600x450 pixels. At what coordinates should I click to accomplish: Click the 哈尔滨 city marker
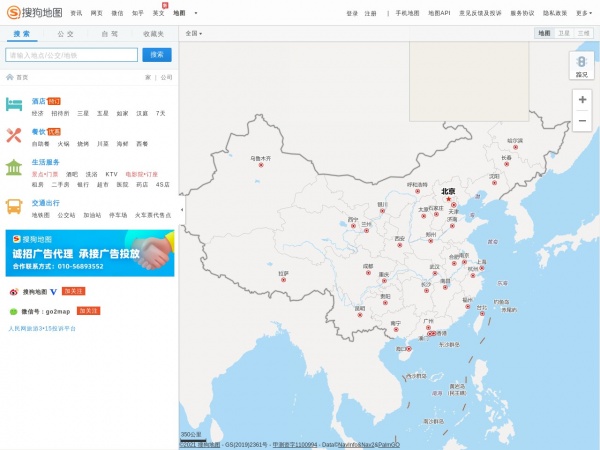click(x=515, y=147)
